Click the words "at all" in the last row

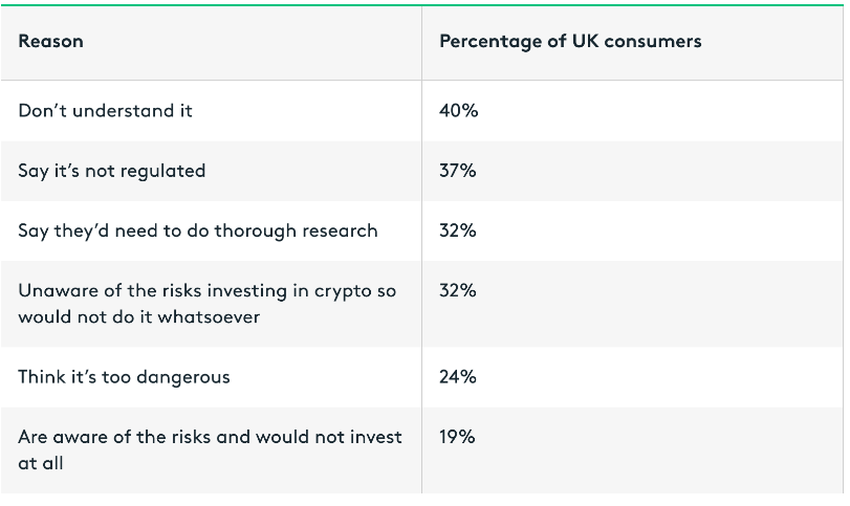[x=40, y=463]
